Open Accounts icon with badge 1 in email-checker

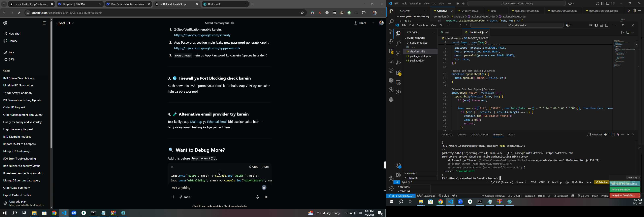(x=398, y=166)
